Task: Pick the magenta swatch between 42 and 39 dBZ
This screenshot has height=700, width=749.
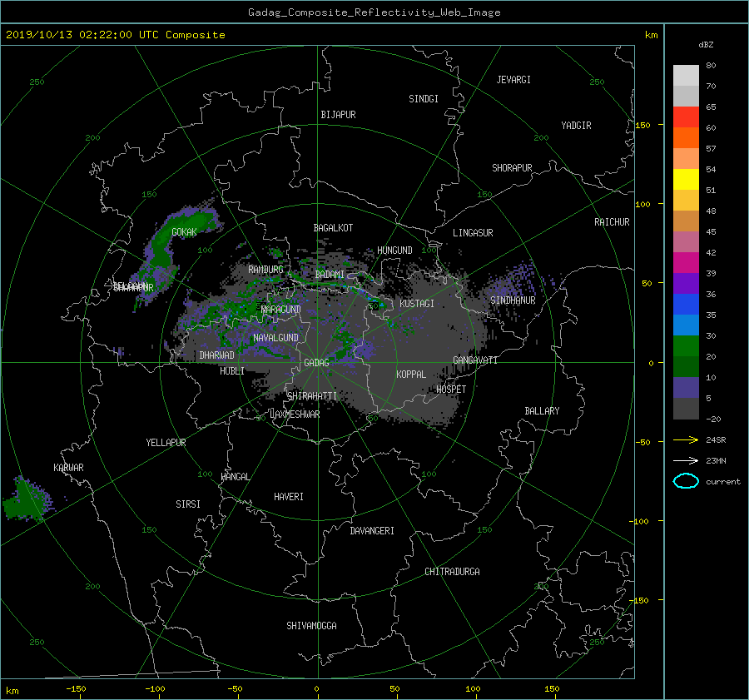Action: tap(686, 263)
